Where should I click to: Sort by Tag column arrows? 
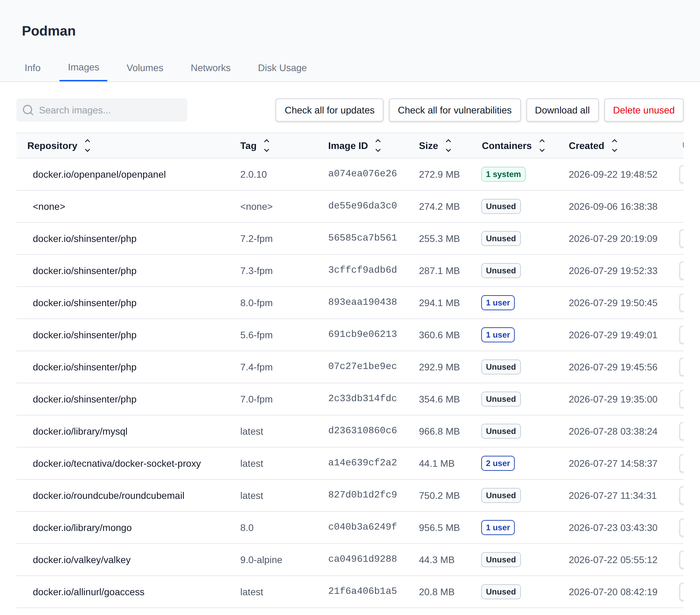click(x=267, y=146)
